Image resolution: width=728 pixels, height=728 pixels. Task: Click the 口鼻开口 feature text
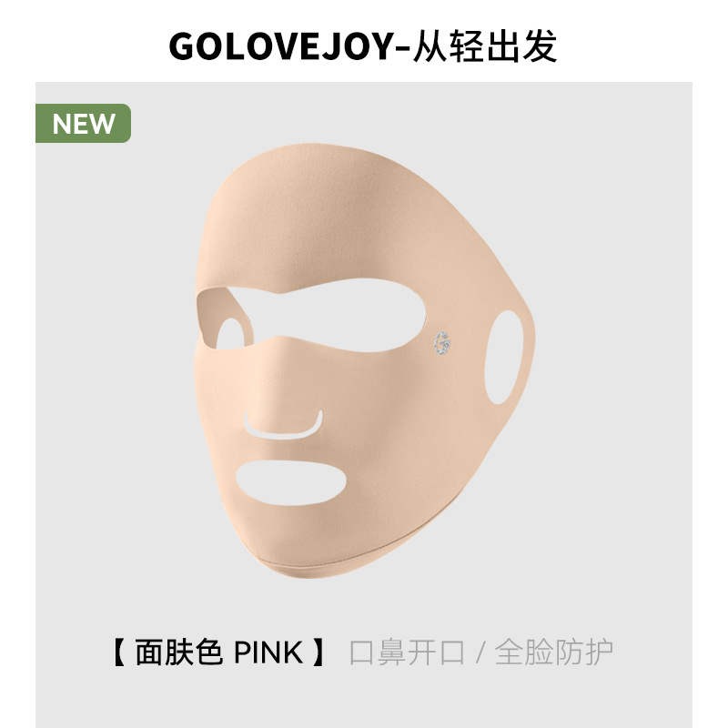click(407, 652)
